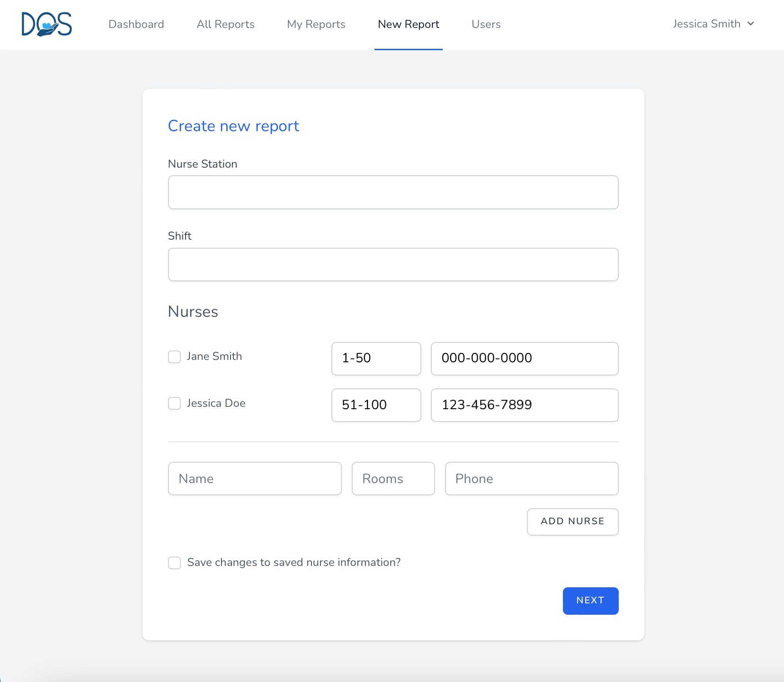784x682 pixels.
Task: Select the New Report tab
Action: (x=408, y=24)
